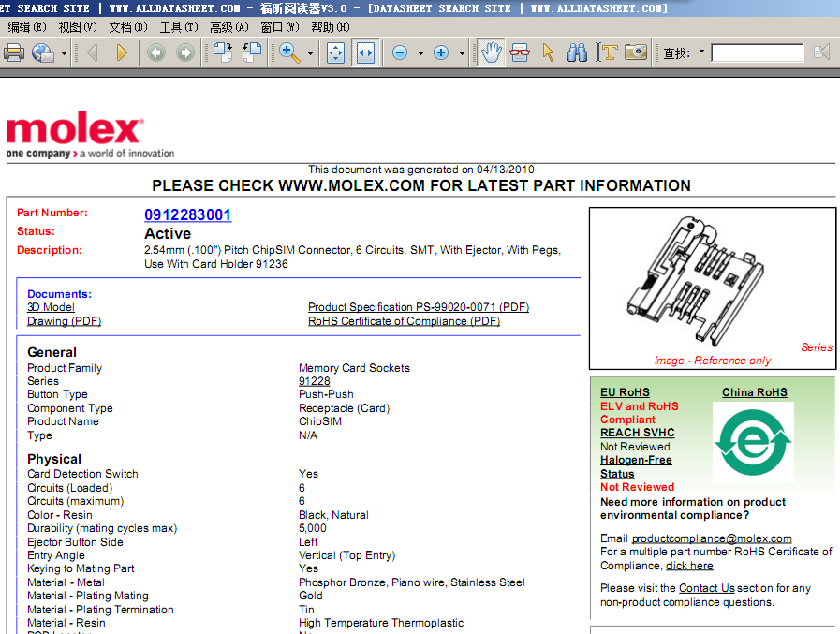This screenshot has width=840, height=634.
Task: Click the 'Receptacle (Card)' value
Action: click(344, 408)
